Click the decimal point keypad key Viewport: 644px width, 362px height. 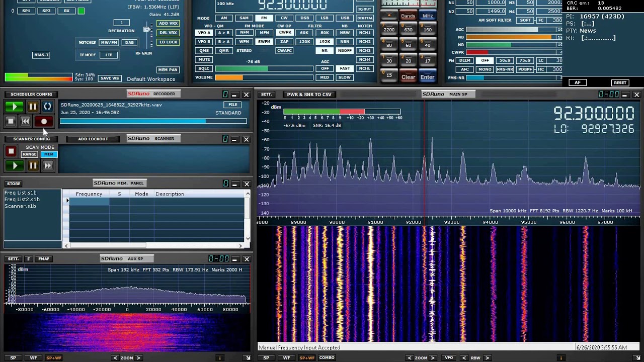pyautogui.click(x=389, y=16)
